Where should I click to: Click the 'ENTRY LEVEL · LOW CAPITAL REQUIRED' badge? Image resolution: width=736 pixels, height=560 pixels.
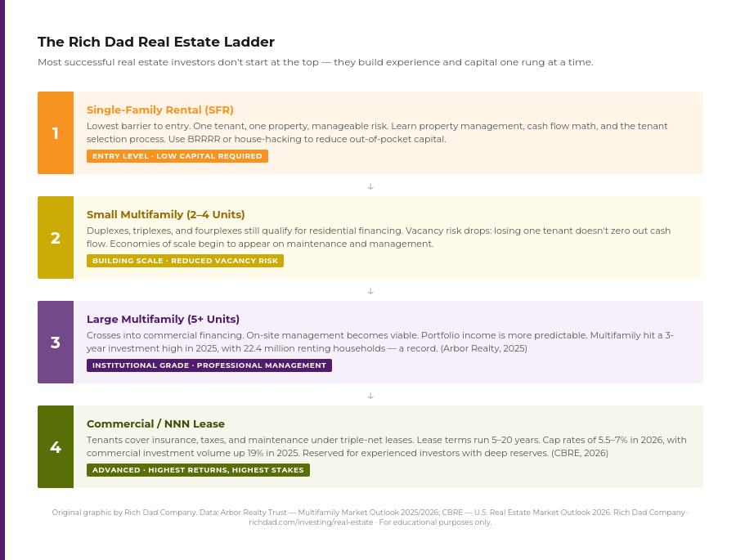tap(177, 156)
